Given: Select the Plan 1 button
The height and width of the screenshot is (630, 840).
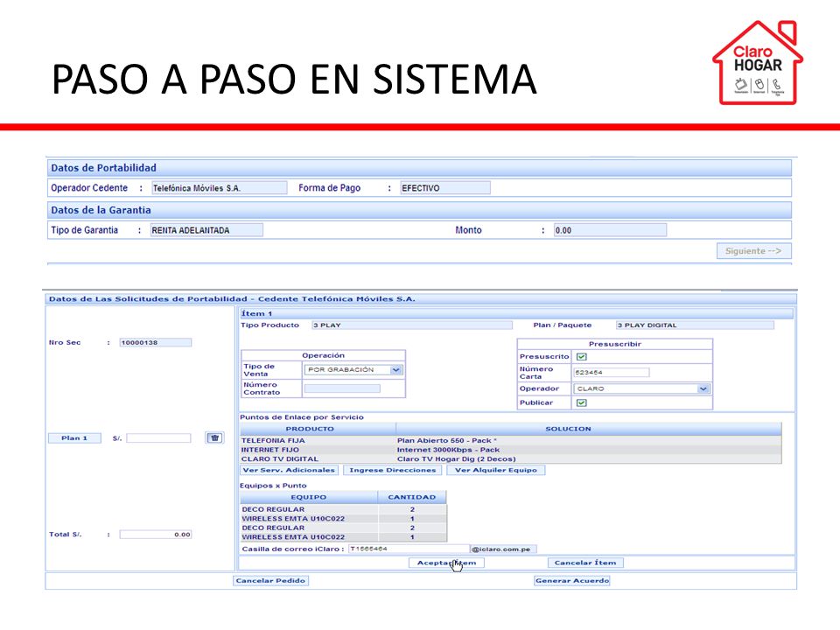Looking at the screenshot, I should (x=73, y=437).
